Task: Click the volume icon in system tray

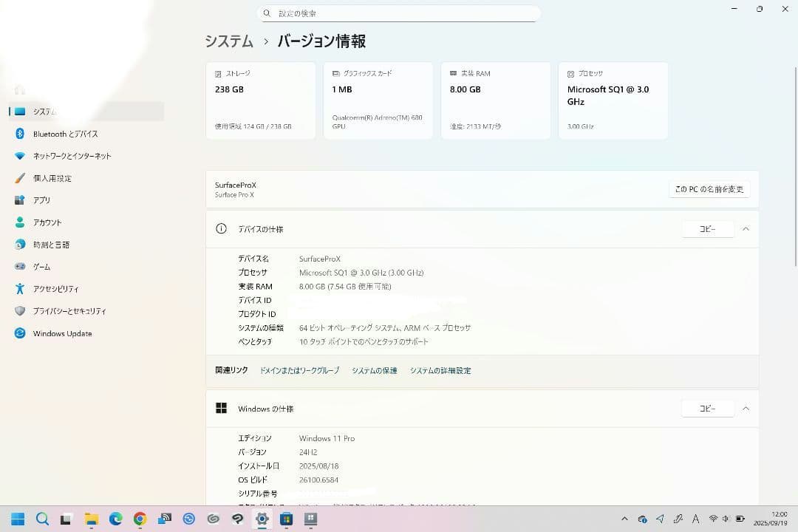Action: coord(726,519)
